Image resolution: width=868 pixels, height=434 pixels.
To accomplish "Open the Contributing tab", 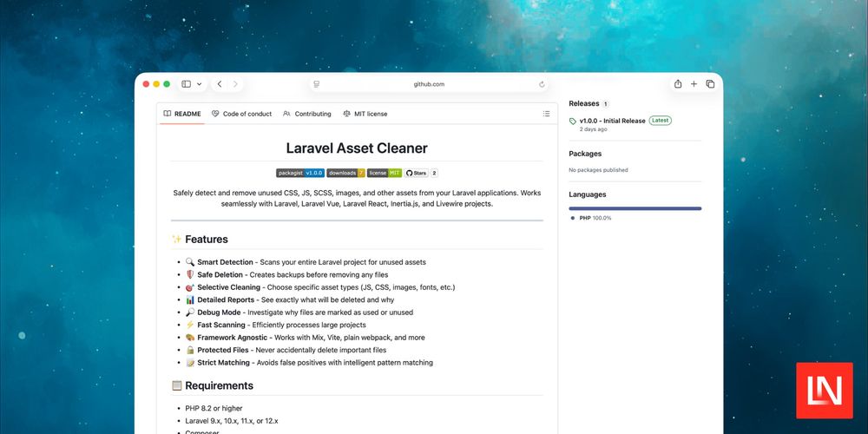I will click(x=307, y=114).
